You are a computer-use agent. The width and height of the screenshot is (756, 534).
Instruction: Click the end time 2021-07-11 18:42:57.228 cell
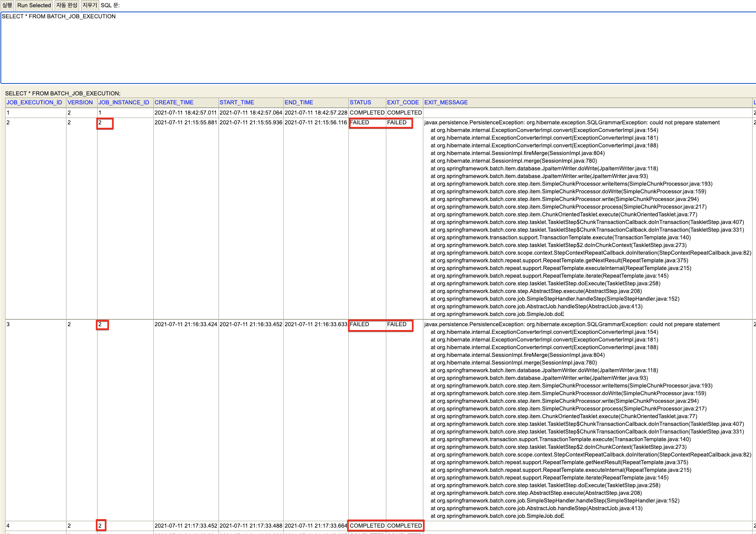[316, 113]
